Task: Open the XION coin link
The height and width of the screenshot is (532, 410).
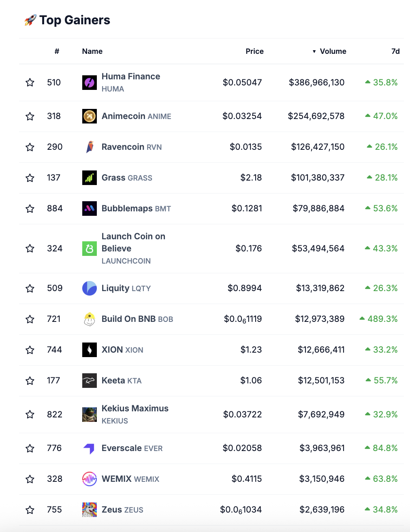Action: tap(112, 350)
